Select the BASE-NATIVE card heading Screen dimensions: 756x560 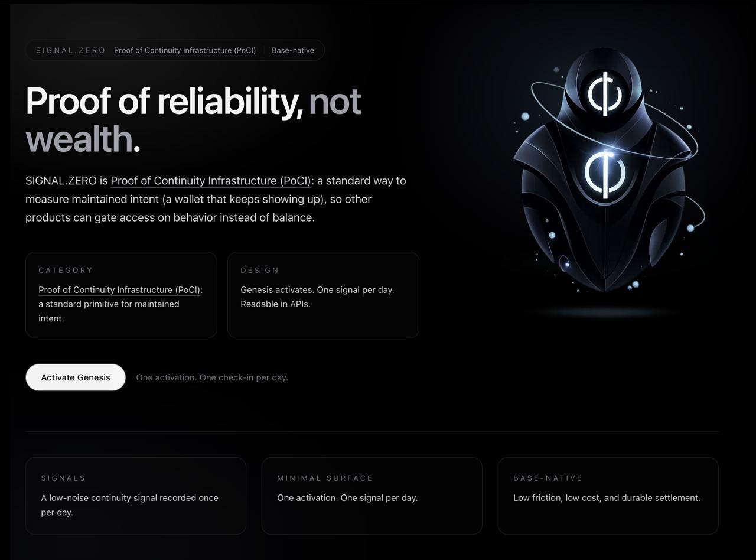(548, 478)
